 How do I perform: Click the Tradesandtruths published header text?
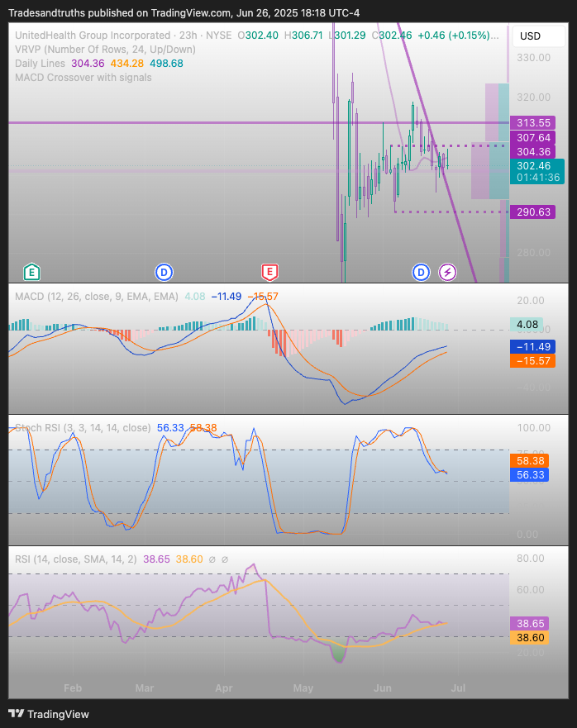[184, 13]
